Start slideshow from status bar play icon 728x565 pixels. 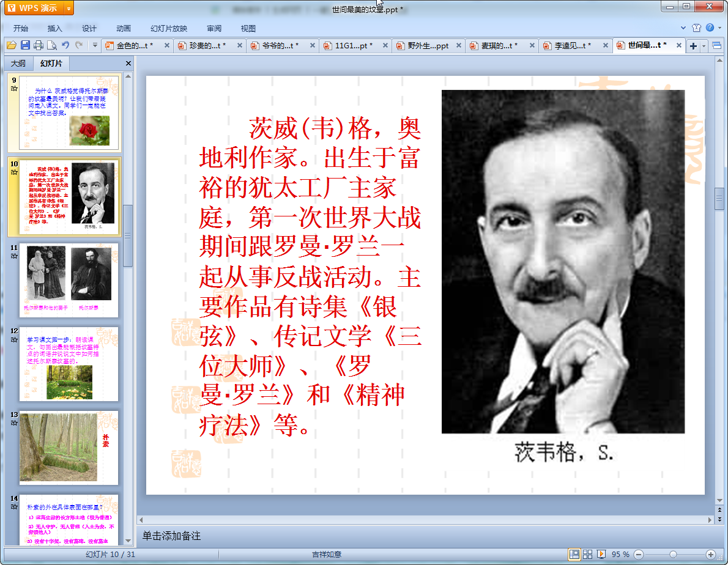[601, 555]
